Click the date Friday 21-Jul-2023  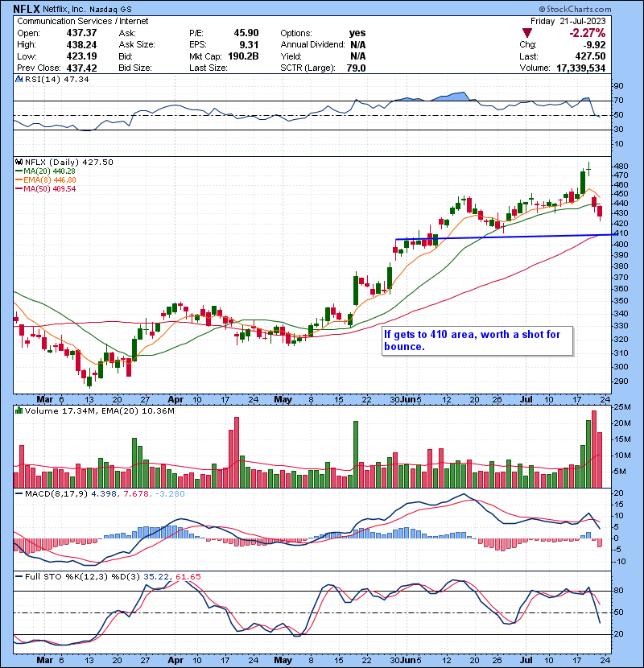568,21
